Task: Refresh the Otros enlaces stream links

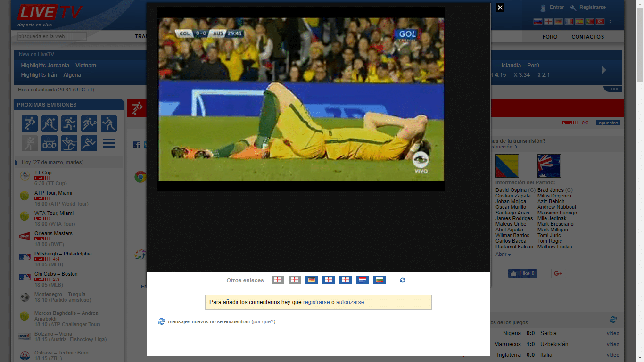Action: (402, 280)
